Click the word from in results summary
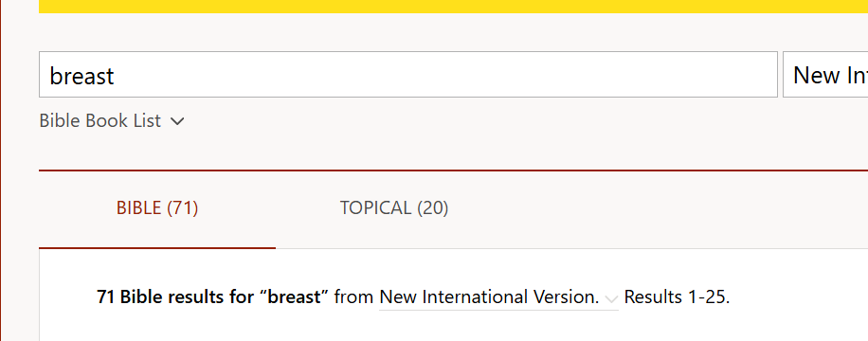The image size is (868, 341). [353, 297]
